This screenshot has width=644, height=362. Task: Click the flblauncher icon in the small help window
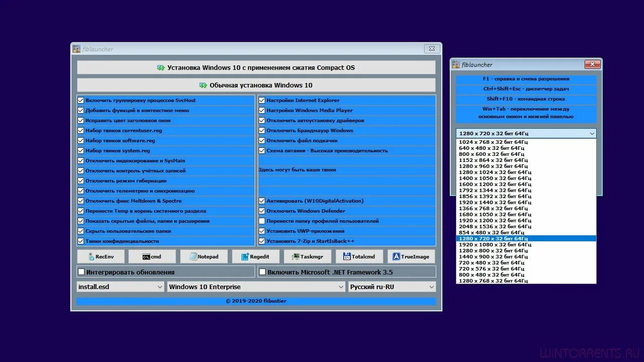click(x=456, y=64)
